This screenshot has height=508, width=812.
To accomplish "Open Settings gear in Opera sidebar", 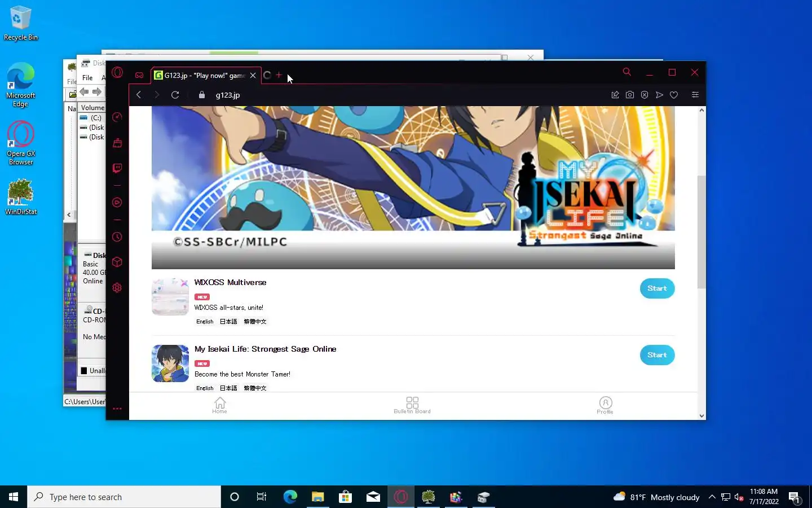I will 117,288.
